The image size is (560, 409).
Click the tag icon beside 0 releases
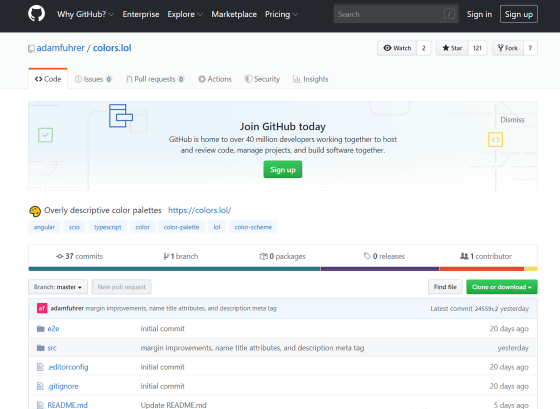367,256
